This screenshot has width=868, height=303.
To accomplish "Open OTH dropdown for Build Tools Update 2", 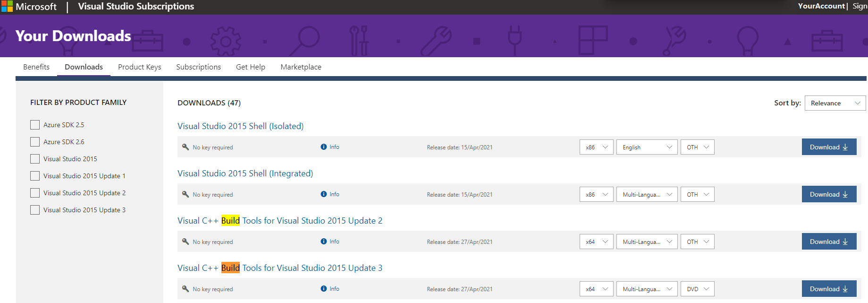I will pyautogui.click(x=698, y=242).
